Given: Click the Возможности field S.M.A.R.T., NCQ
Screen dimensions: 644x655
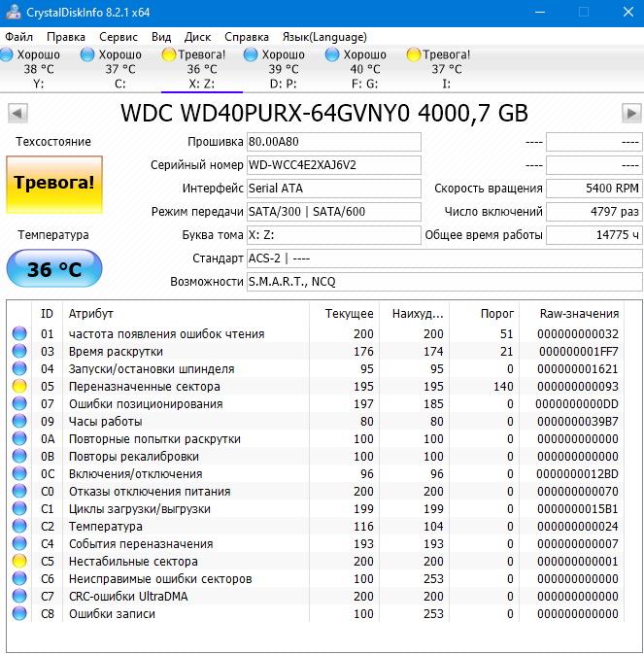Looking at the screenshot, I should (x=444, y=282).
